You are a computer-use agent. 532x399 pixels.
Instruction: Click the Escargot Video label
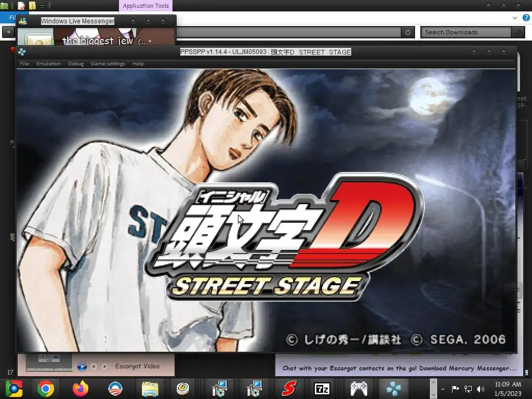[137, 366]
